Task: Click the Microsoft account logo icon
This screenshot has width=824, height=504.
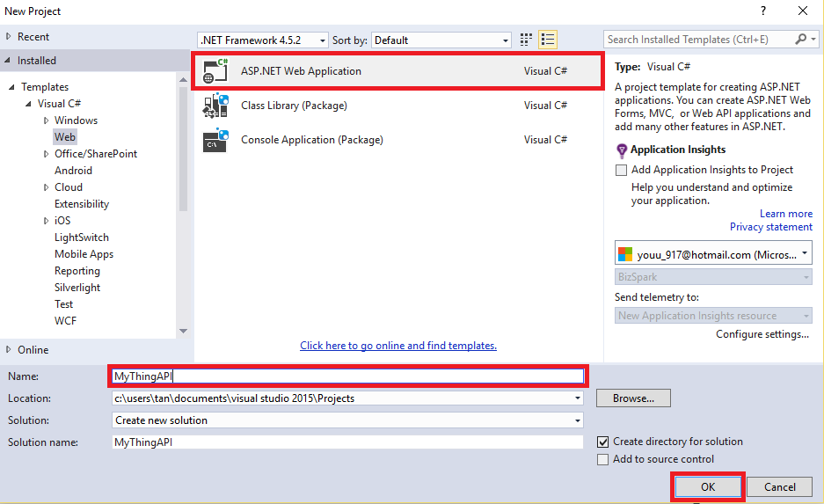Action: coord(625,254)
